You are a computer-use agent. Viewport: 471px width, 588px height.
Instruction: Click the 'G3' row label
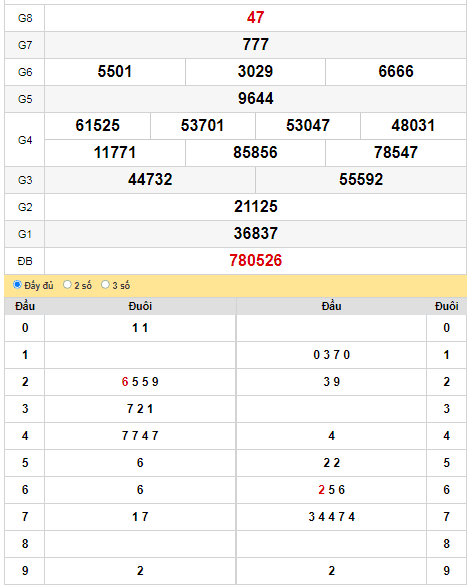[25, 180]
